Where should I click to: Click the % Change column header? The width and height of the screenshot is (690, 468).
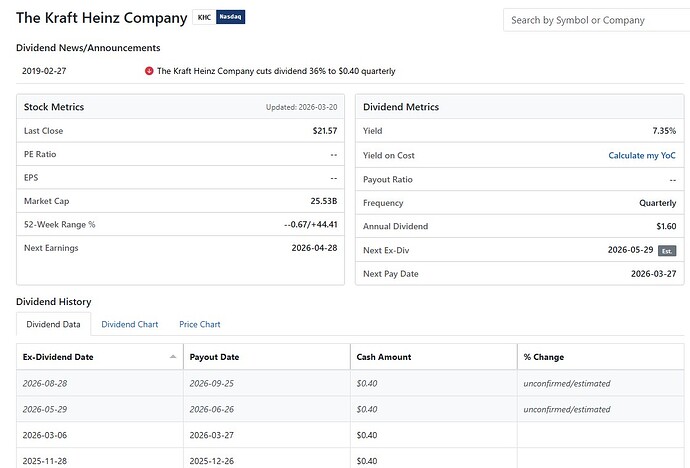[x=544, y=357]
